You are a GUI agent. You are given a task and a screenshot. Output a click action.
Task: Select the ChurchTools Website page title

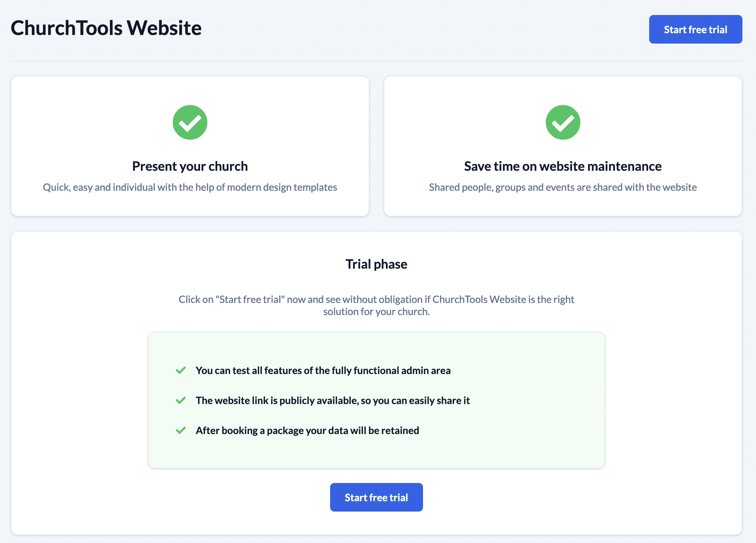[x=106, y=28]
